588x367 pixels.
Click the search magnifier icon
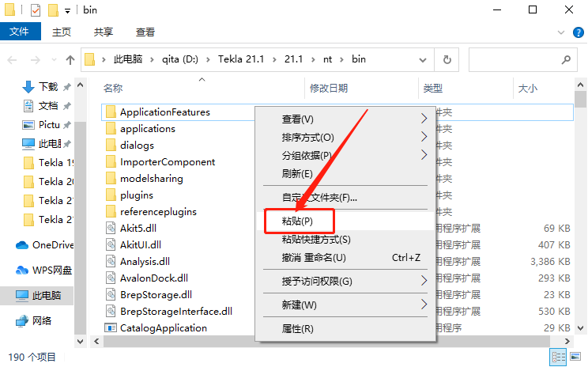pyautogui.click(x=566, y=59)
